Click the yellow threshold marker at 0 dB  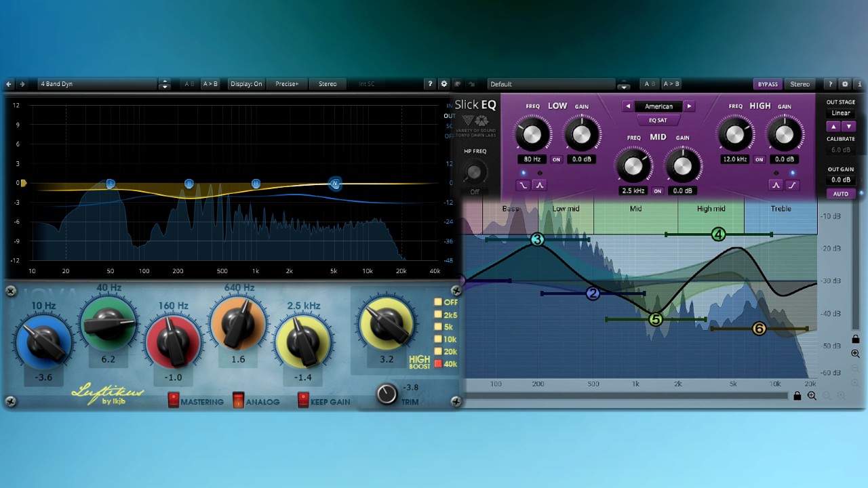[24, 183]
